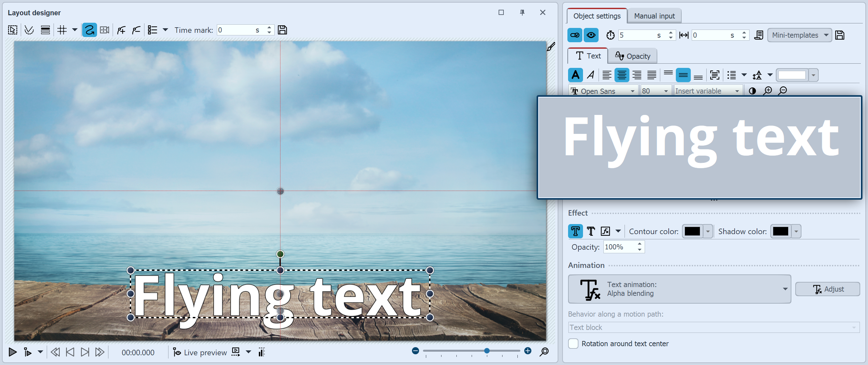The width and height of the screenshot is (868, 365).
Task: Toggle the link icon in Object settings
Action: 575,35
